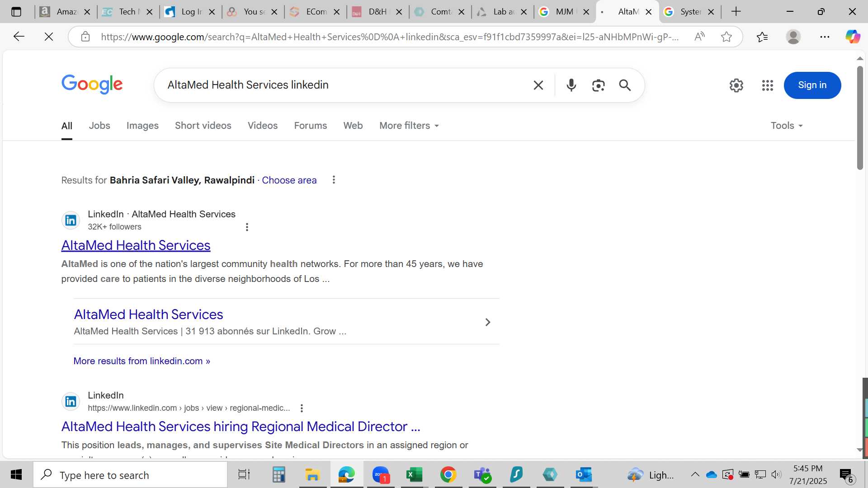This screenshot has height=488, width=868.
Task: Switch to the Web search tab
Action: pos(353,126)
